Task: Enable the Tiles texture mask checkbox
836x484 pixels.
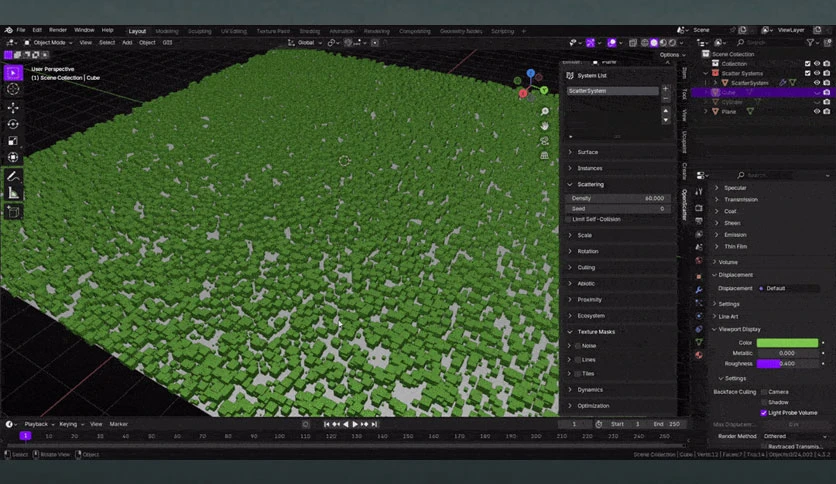Action: pyautogui.click(x=577, y=374)
